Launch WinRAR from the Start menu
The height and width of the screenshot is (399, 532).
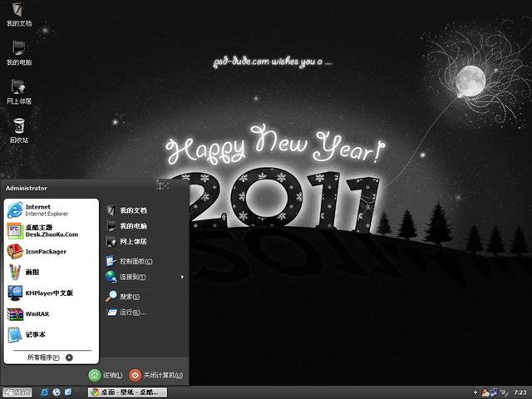[x=52, y=314]
